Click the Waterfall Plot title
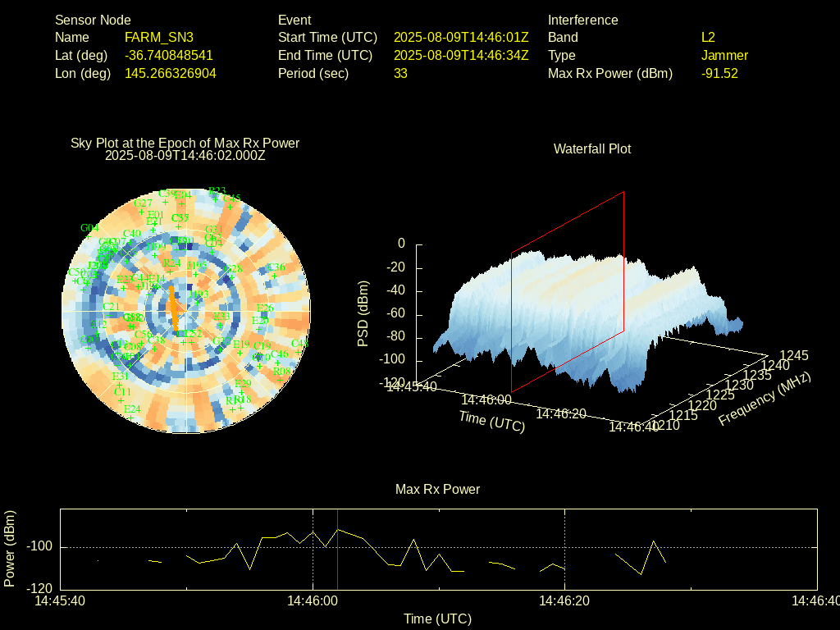 point(592,148)
